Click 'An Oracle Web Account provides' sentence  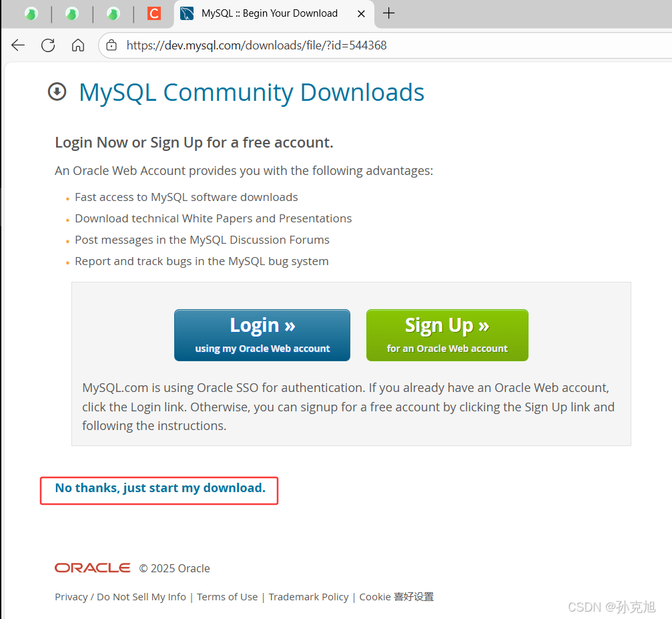(x=244, y=171)
